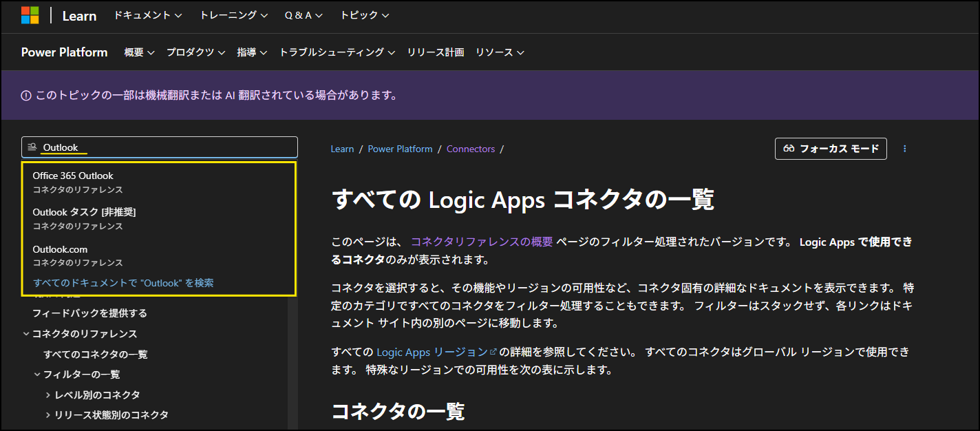Select Outlook.com search suggestion
The image size is (980, 431).
pos(60,249)
